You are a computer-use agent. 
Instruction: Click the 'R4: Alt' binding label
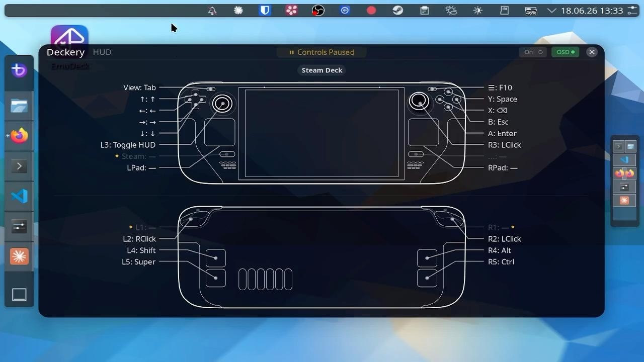(x=500, y=250)
